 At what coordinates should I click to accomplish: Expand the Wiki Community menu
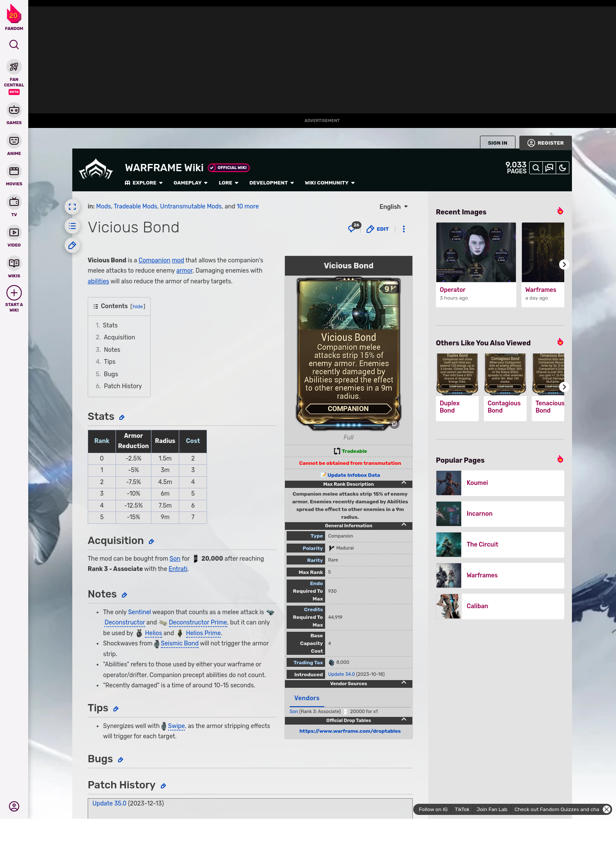pos(330,183)
